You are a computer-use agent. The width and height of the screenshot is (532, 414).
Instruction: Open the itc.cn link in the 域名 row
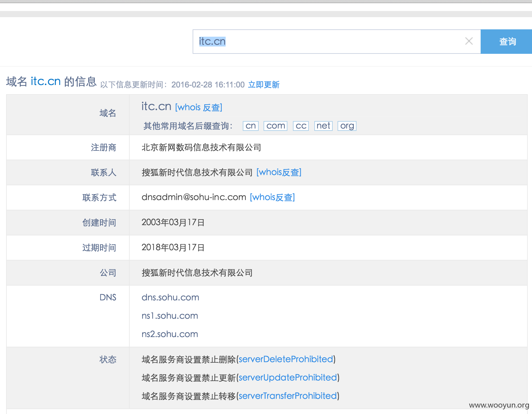pos(156,106)
